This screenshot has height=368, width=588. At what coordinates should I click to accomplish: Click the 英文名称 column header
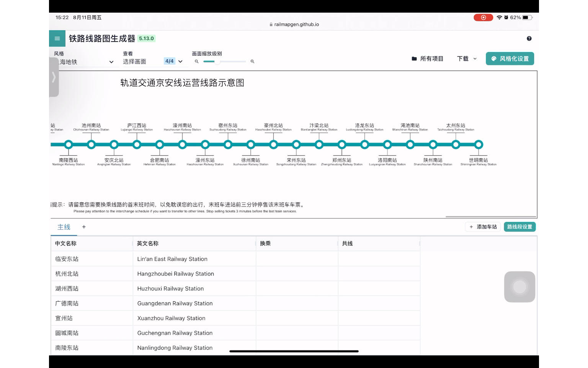[194, 243]
